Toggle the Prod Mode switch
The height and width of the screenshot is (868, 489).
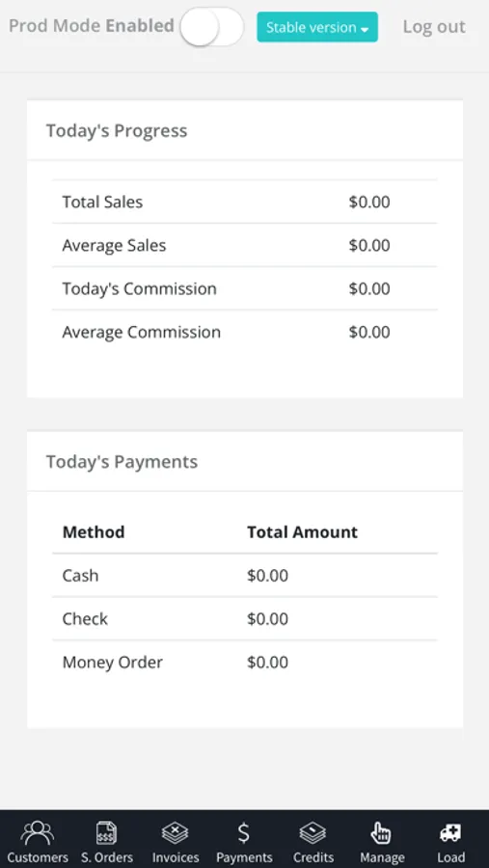(x=211, y=27)
